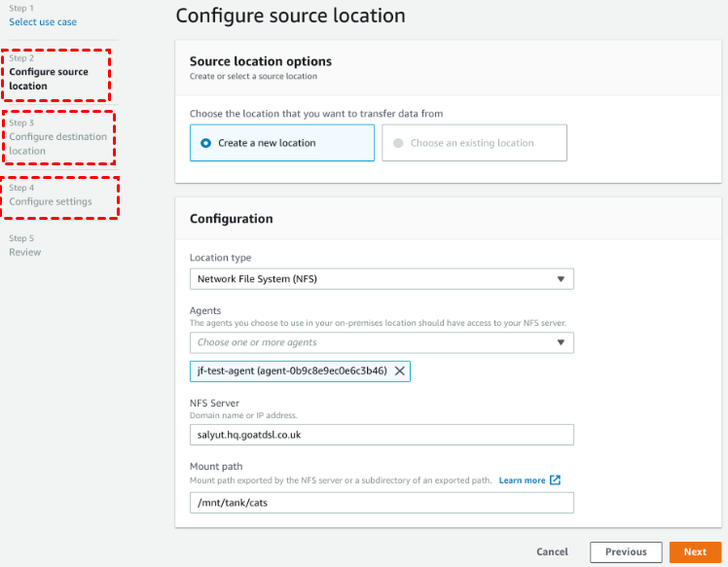Click the Previous button
Screen dimensions: 728x567
(626, 551)
